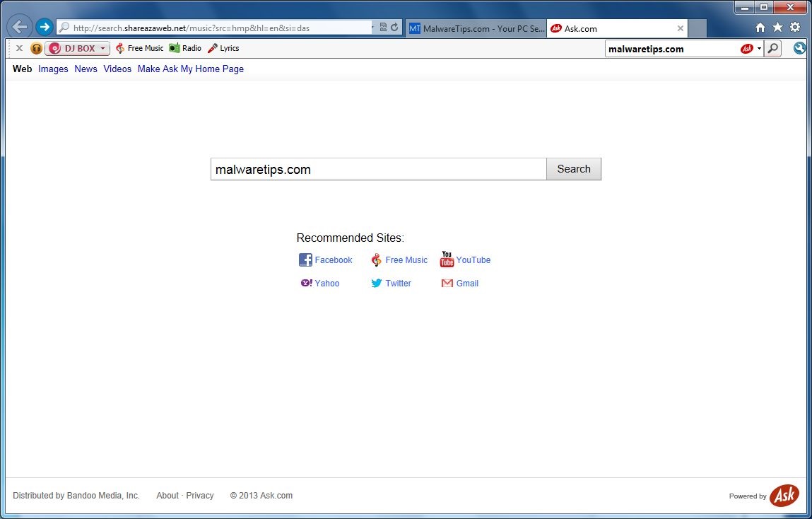Click the Twitter bird icon
The width and height of the screenshot is (812, 519).
pos(377,283)
